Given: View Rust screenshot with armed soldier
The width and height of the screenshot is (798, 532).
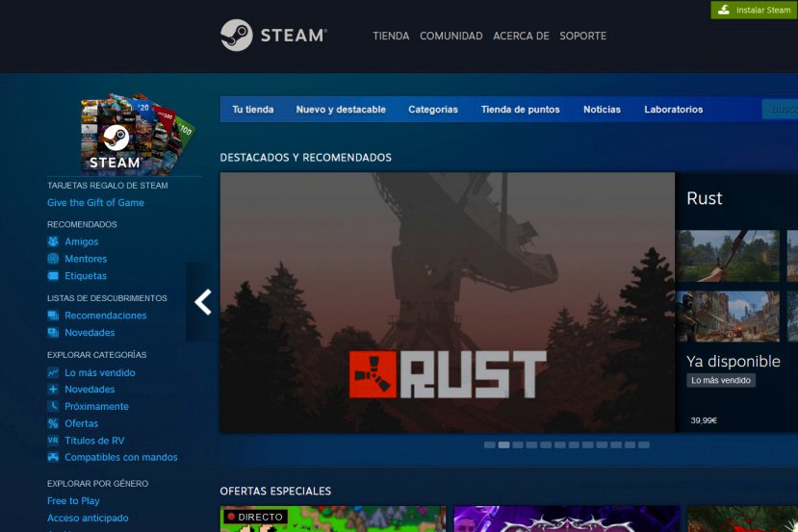Looking at the screenshot, I should 728,316.
